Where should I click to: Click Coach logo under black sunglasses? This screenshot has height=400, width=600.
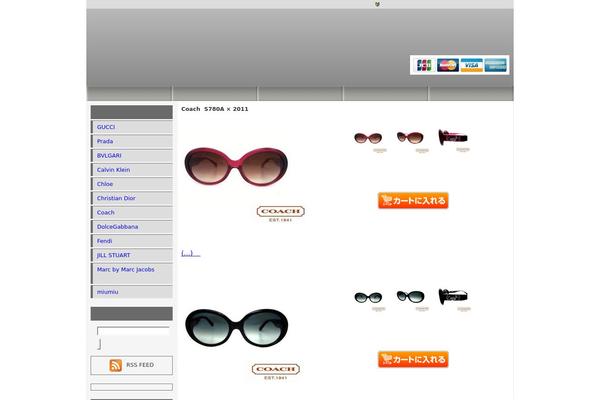coord(276,372)
